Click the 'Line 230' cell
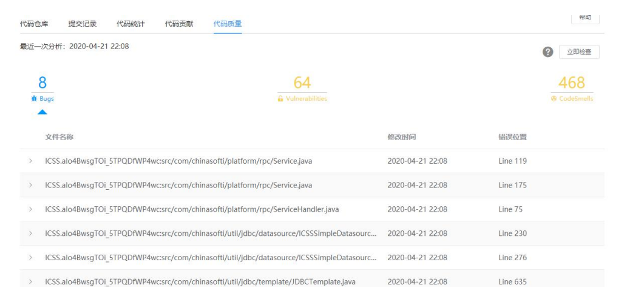 [x=512, y=233]
